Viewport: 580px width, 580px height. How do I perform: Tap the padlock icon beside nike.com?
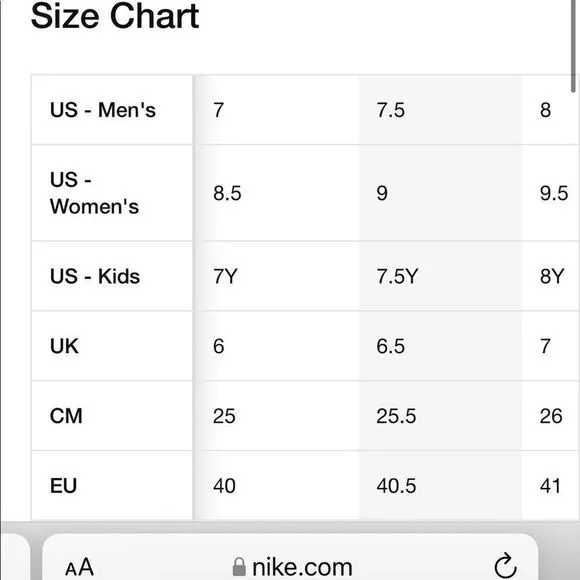pyautogui.click(x=239, y=567)
